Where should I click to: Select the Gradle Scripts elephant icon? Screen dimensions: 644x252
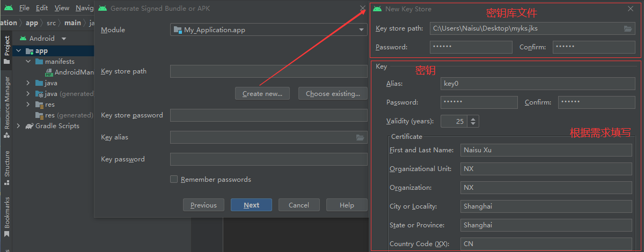[30, 126]
